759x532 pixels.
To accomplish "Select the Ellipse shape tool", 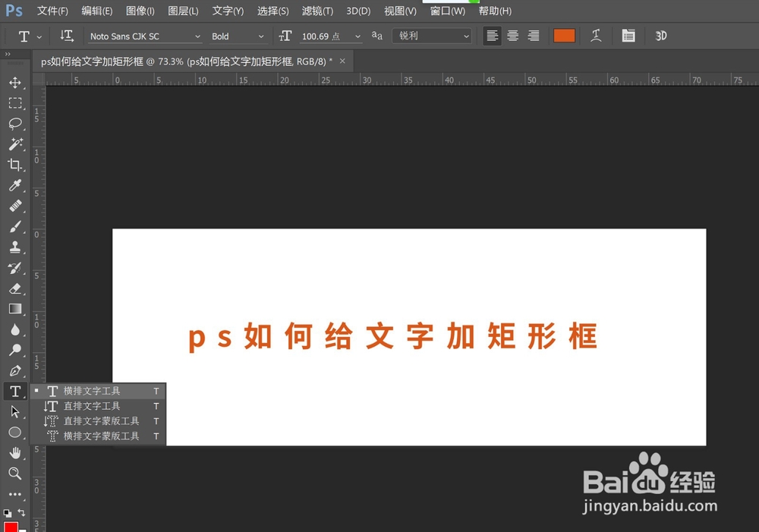I will tap(15, 433).
